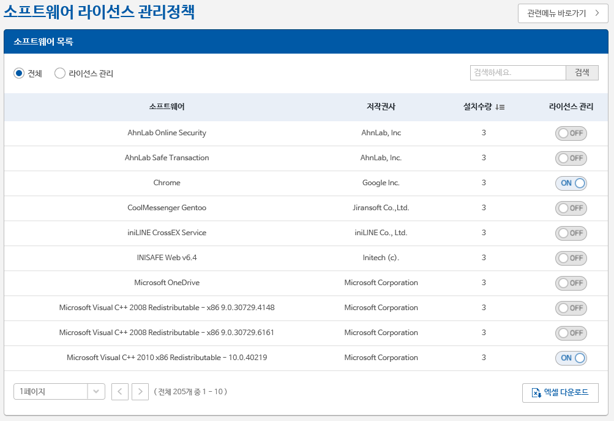Image resolution: width=614 pixels, height=421 pixels.
Task: Click Jiransoft Co.,Ltd. publisher cell
Action: [381, 208]
